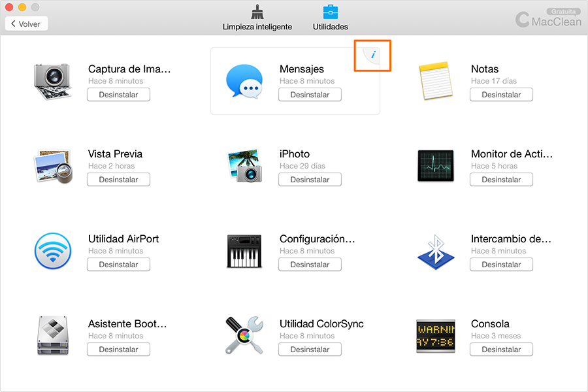This screenshot has width=588, height=392.
Task: Click the Consola warning icon
Action: (x=435, y=336)
